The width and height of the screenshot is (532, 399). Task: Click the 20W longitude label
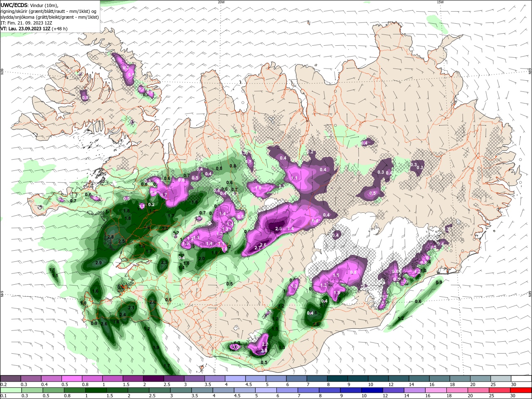click(x=221, y=2)
